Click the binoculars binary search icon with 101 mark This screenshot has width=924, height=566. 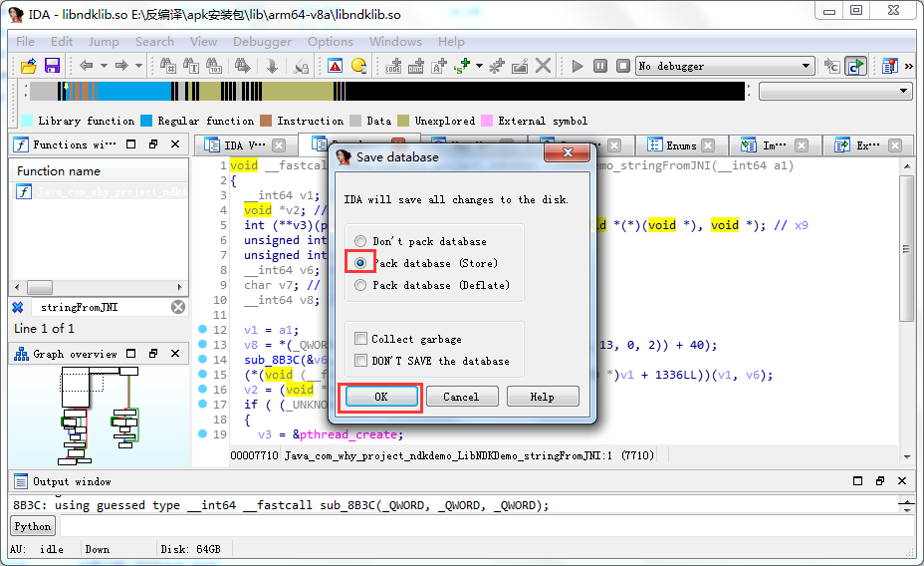214,66
